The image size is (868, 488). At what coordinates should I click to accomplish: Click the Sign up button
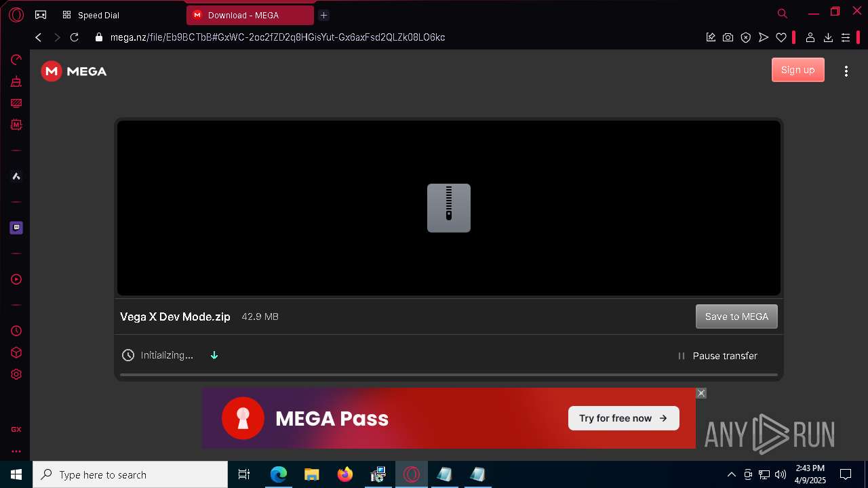[797, 70]
